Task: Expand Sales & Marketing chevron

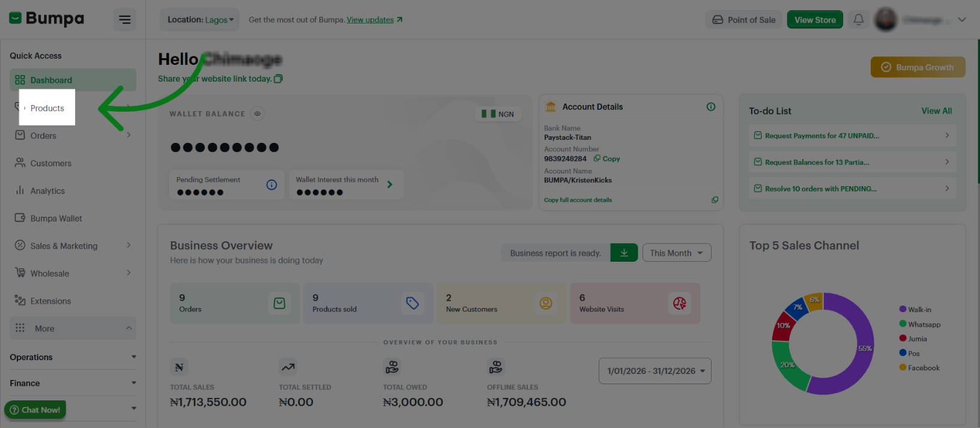Action: pyautogui.click(x=129, y=245)
